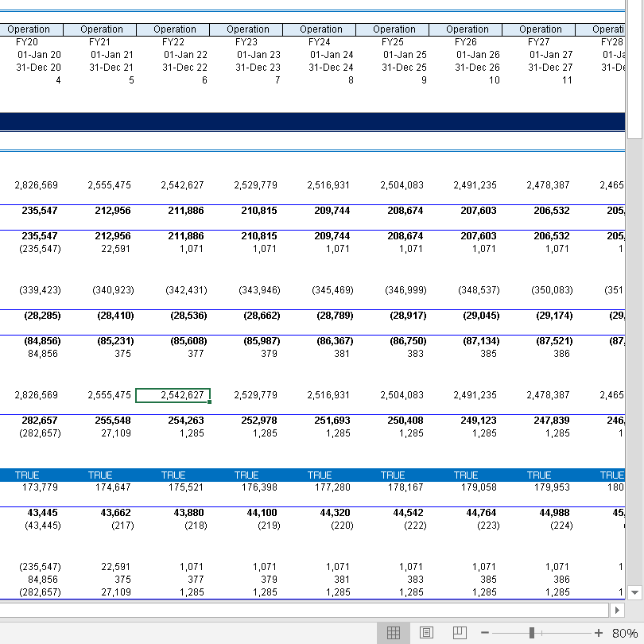Switch to Page Layout view
This screenshot has width=644, height=644.
(426, 633)
